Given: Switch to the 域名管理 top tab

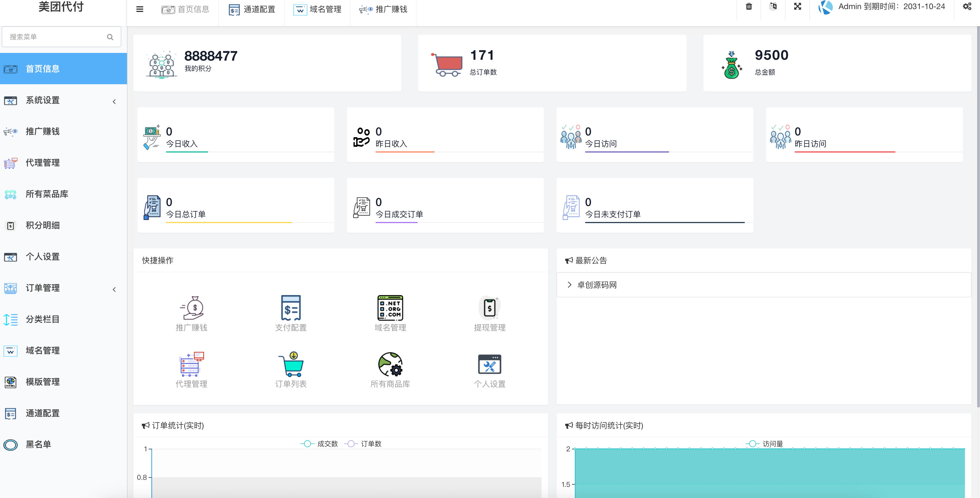Looking at the screenshot, I should 317,9.
